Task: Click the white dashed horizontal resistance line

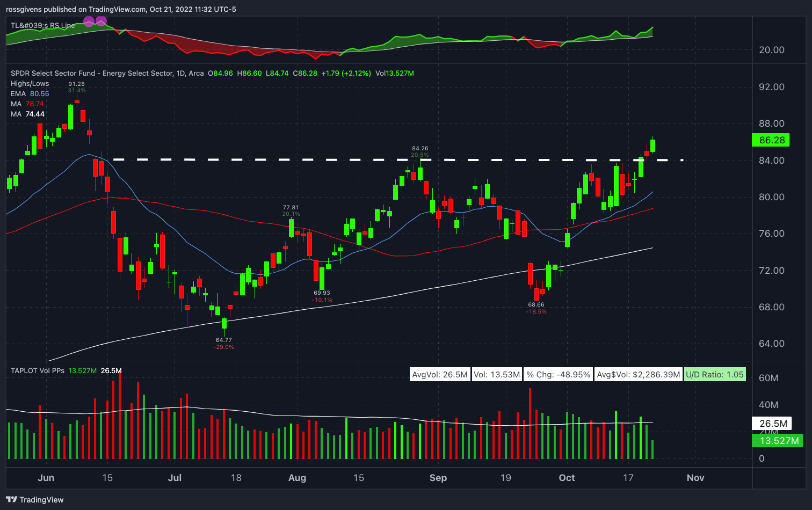Action: click(x=397, y=159)
